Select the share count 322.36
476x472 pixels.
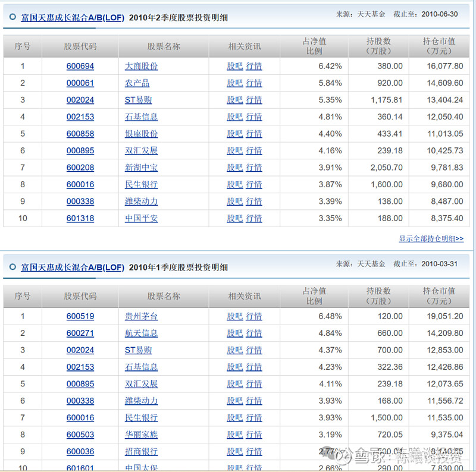pyautogui.click(x=390, y=367)
